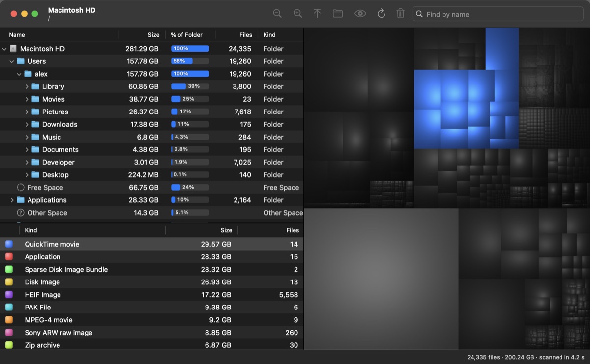Click the Find by name search field
Image resolution: width=590 pixels, height=364 pixels.
click(498, 14)
